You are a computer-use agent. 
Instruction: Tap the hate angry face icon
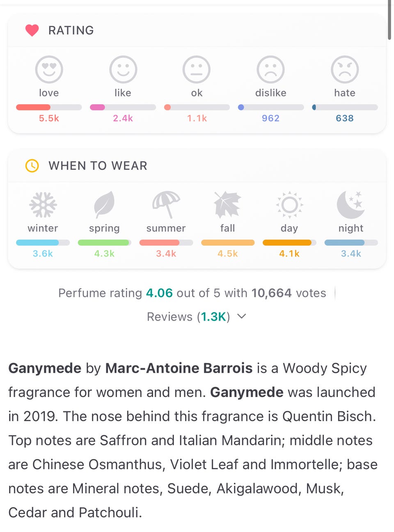pos(345,69)
